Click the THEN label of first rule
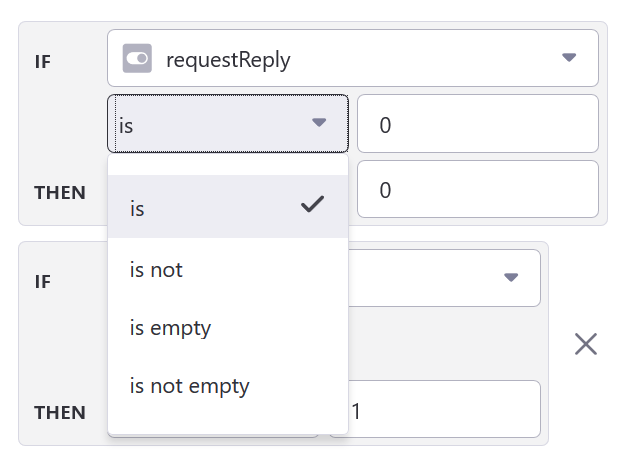627x463 pixels. (60, 192)
